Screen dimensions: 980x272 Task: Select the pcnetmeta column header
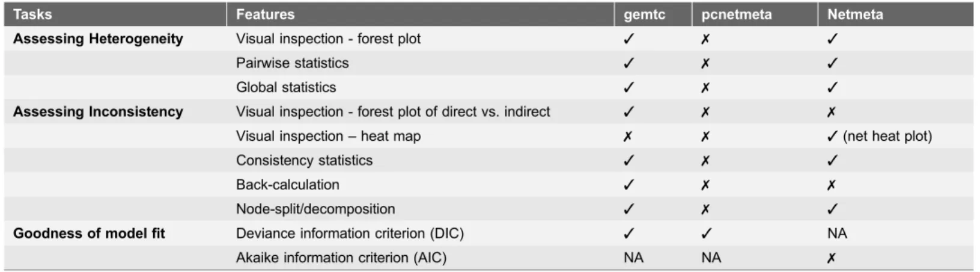(x=736, y=15)
